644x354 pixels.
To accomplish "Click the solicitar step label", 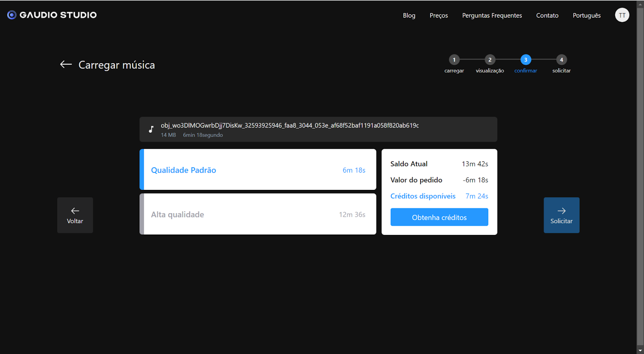I will click(561, 70).
